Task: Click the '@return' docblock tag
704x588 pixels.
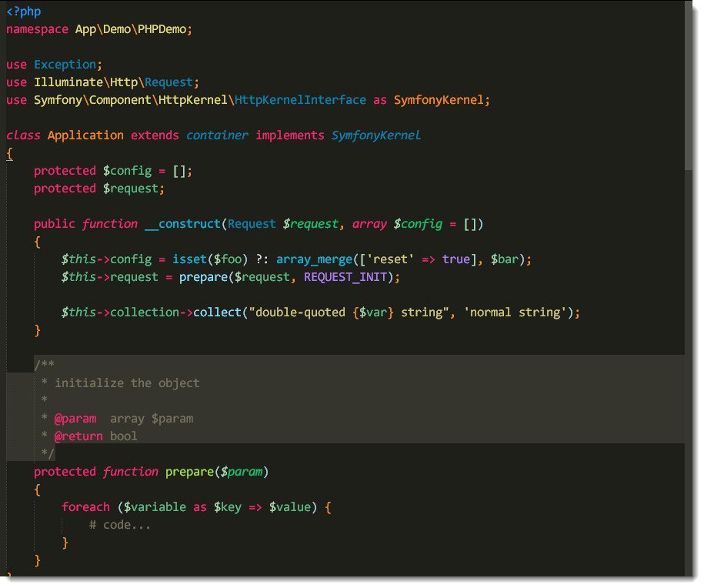Action: [x=78, y=436]
